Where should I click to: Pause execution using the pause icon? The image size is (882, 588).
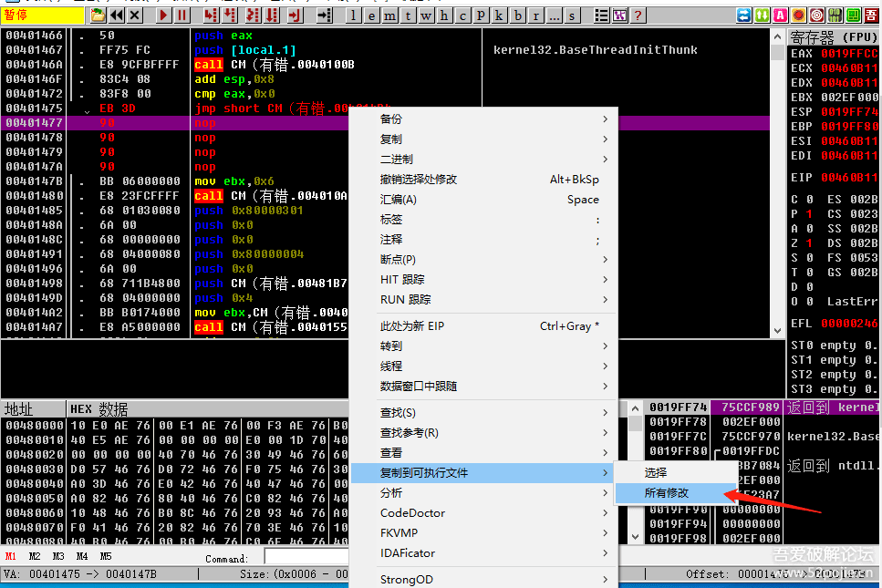point(182,15)
